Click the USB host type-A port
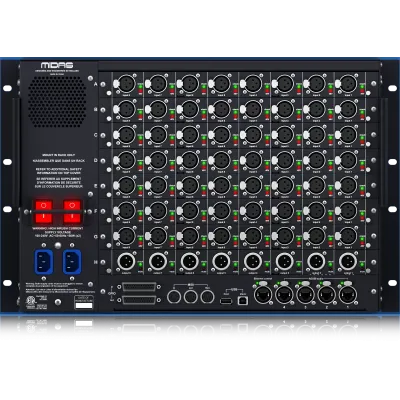The image size is (400, 400). pos(226,301)
